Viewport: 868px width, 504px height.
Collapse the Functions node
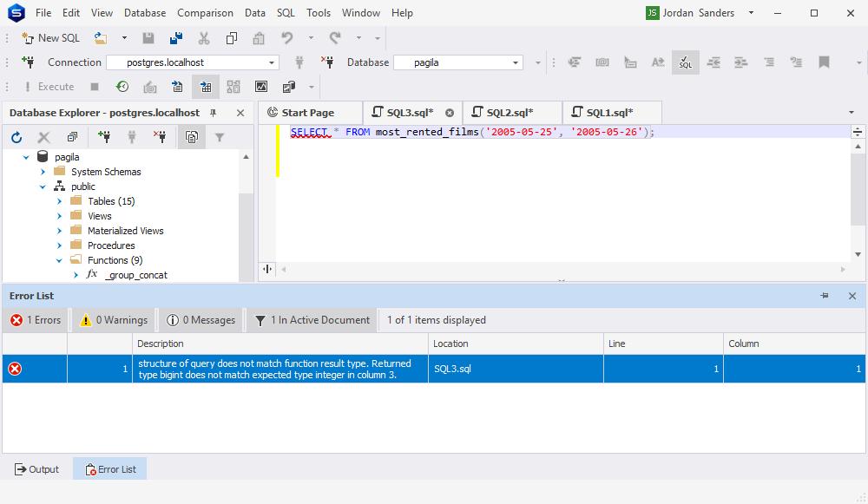coord(58,260)
